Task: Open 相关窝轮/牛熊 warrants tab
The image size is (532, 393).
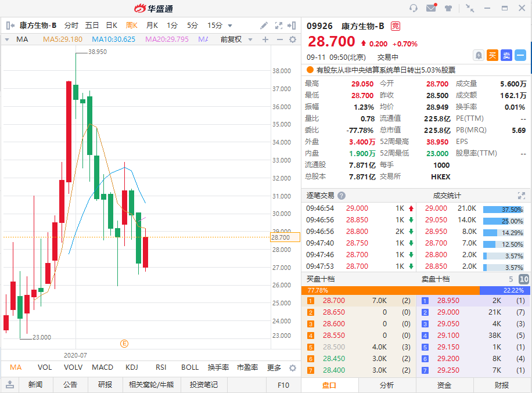Action: pyautogui.click(x=152, y=384)
